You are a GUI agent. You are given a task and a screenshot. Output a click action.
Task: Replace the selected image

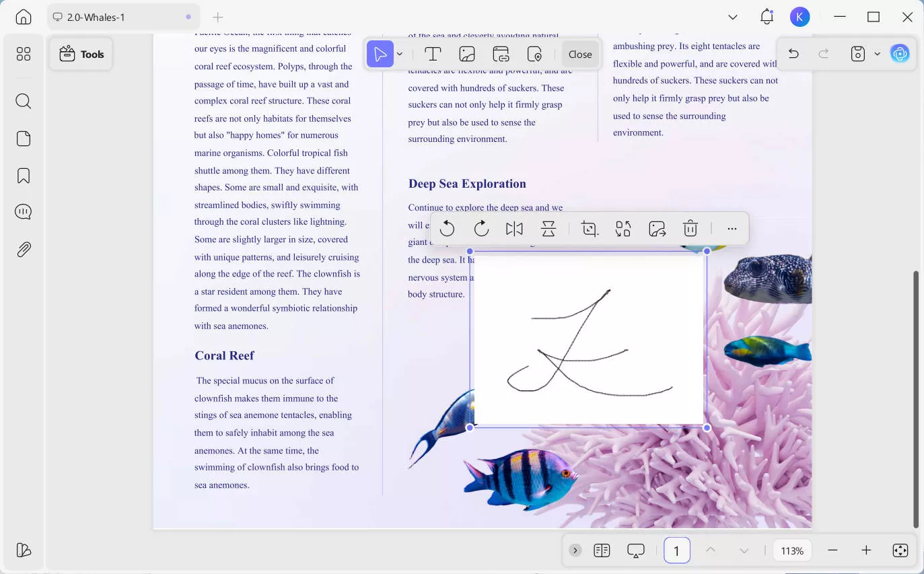pyautogui.click(x=623, y=229)
